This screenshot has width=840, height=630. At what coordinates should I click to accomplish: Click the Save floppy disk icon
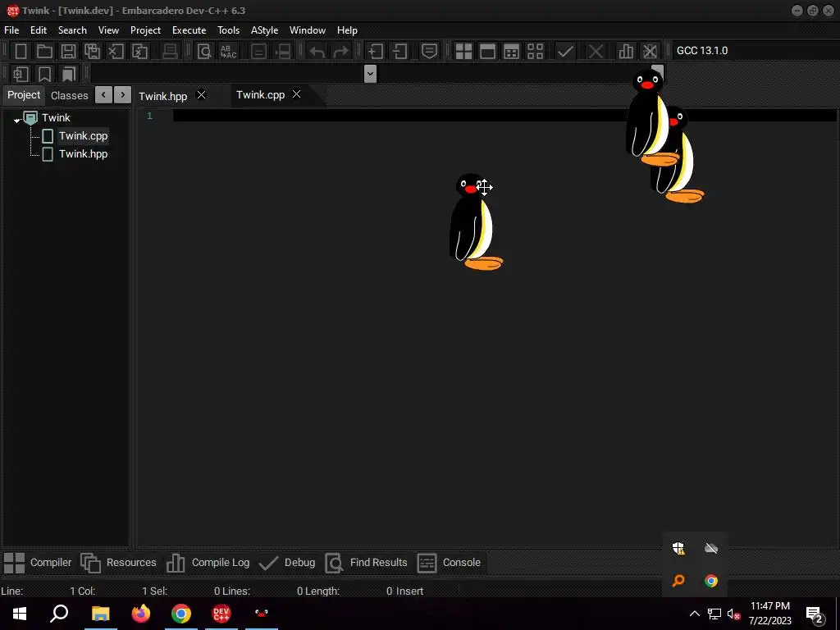coord(68,52)
